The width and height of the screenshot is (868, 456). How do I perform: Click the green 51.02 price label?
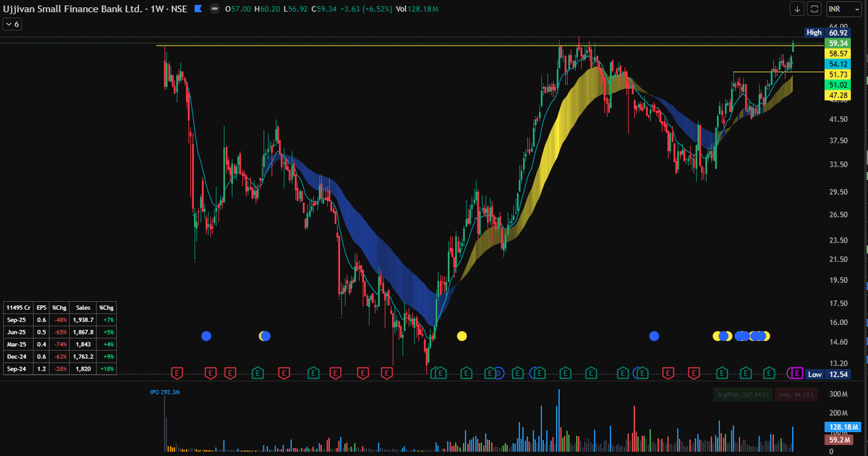(x=839, y=85)
